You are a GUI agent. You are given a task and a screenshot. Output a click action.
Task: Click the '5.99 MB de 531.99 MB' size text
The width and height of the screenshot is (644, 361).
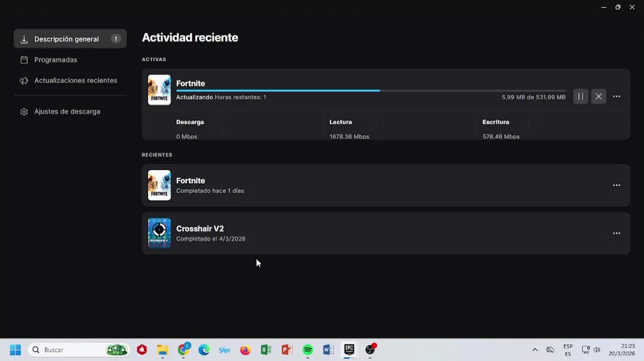click(533, 97)
